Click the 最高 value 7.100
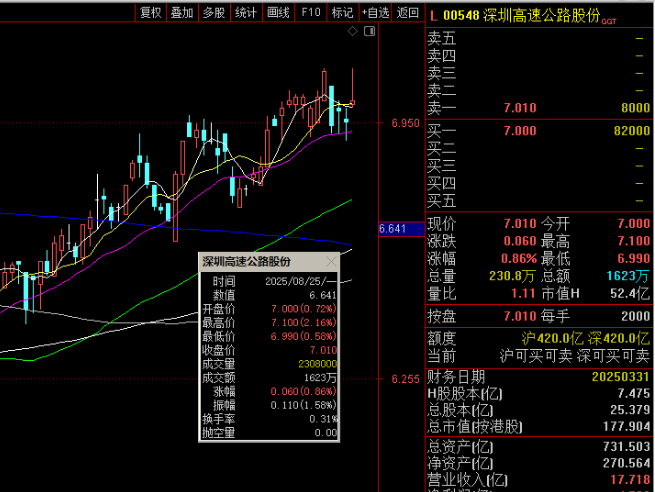This screenshot has height=492, width=655. (x=634, y=241)
